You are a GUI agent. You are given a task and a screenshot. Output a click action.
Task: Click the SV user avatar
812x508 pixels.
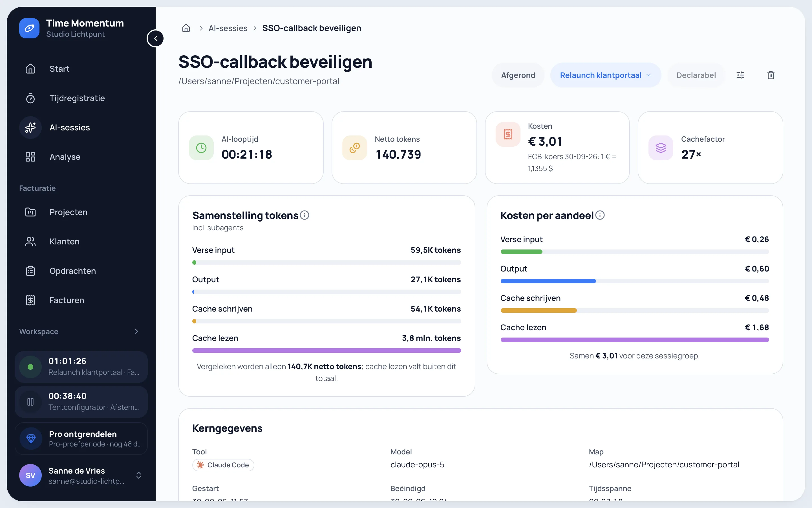click(x=30, y=476)
